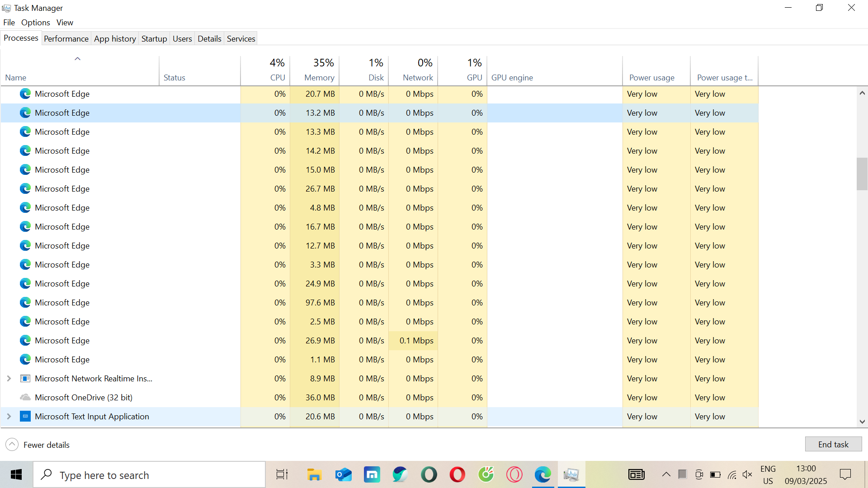Viewport: 868px width, 488px height.
Task: Switch to the Performance tab
Action: (x=66, y=39)
